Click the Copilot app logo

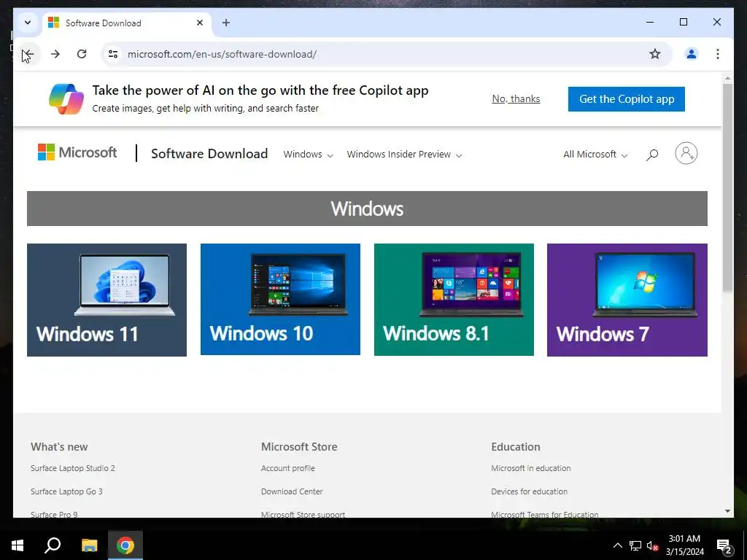[66, 99]
